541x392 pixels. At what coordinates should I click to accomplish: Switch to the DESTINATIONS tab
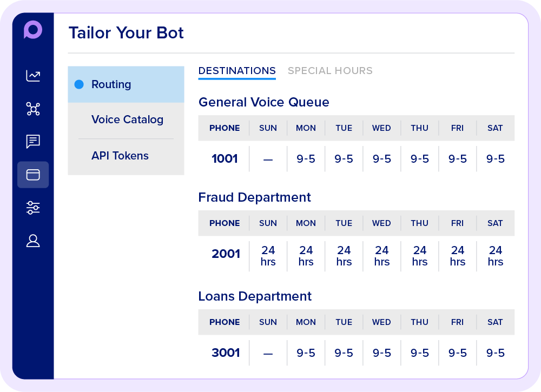coord(237,71)
